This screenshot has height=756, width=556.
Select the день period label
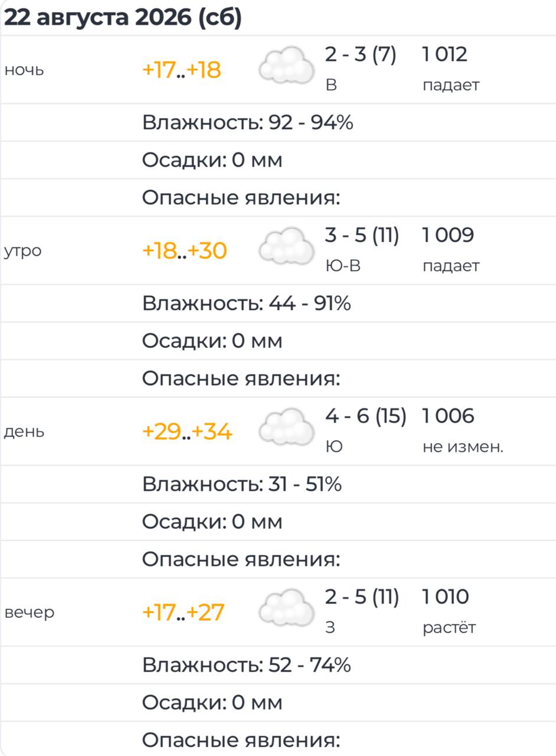click(x=24, y=432)
